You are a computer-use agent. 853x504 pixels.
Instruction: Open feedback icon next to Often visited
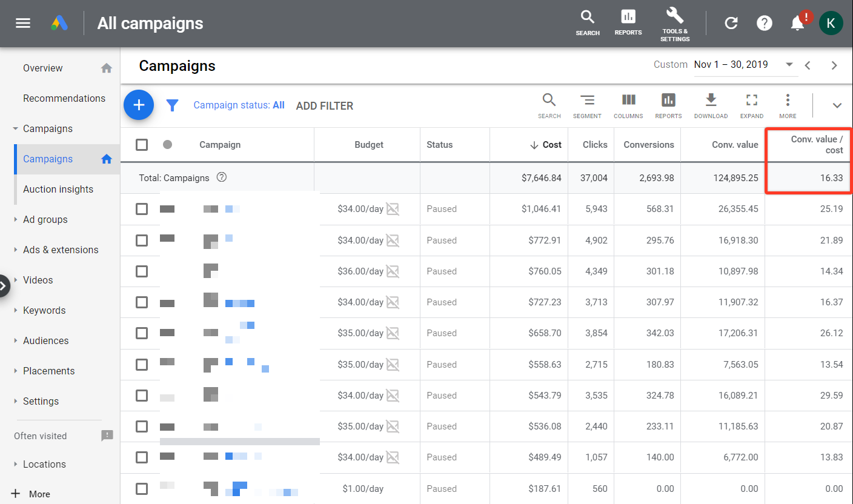(107, 436)
